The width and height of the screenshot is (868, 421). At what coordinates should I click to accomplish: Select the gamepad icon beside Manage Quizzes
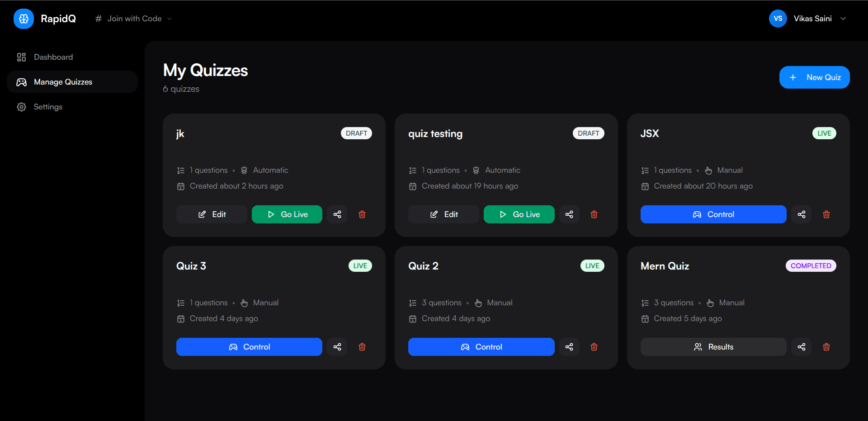pos(21,82)
